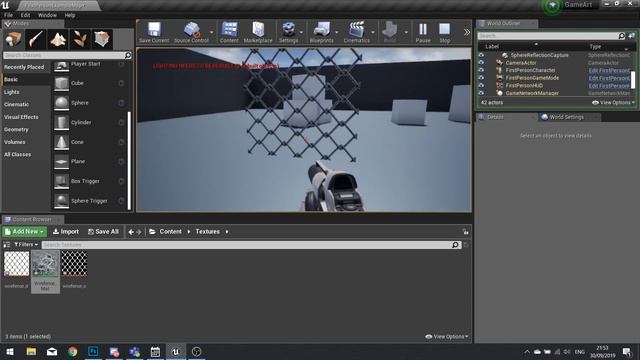
Task: Select the Place mode icon
Action: (x=14, y=39)
